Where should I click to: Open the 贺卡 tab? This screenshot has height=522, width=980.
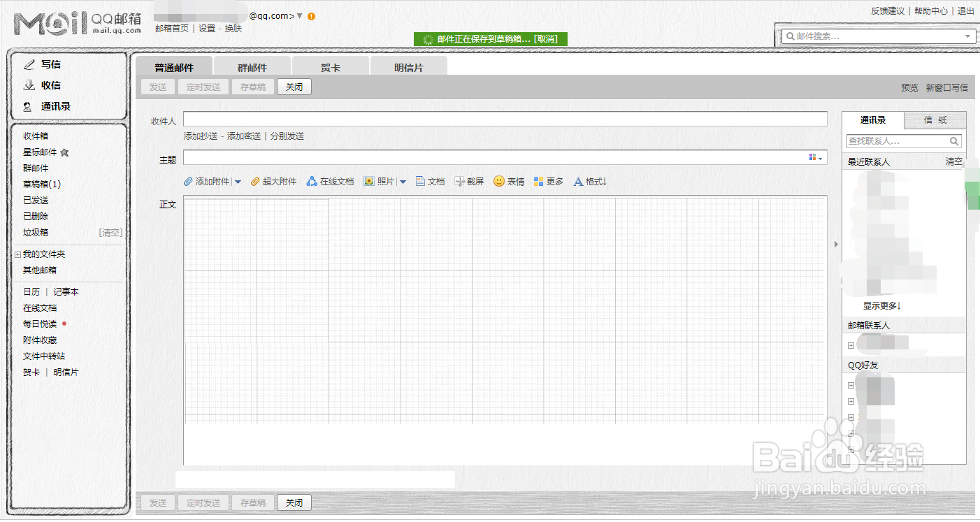coord(331,68)
